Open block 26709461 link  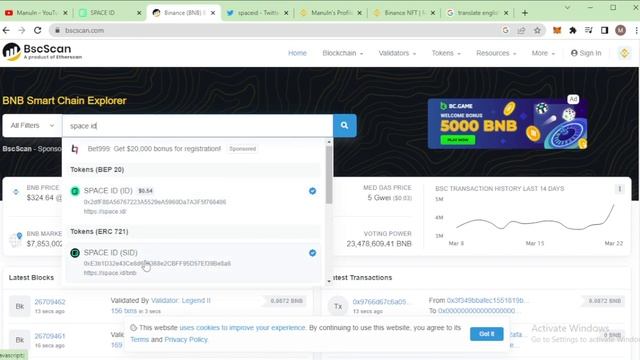click(x=50, y=336)
